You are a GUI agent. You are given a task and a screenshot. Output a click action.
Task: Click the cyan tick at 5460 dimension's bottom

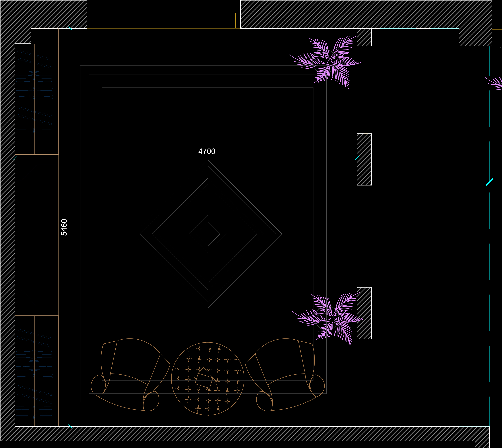point(70,426)
